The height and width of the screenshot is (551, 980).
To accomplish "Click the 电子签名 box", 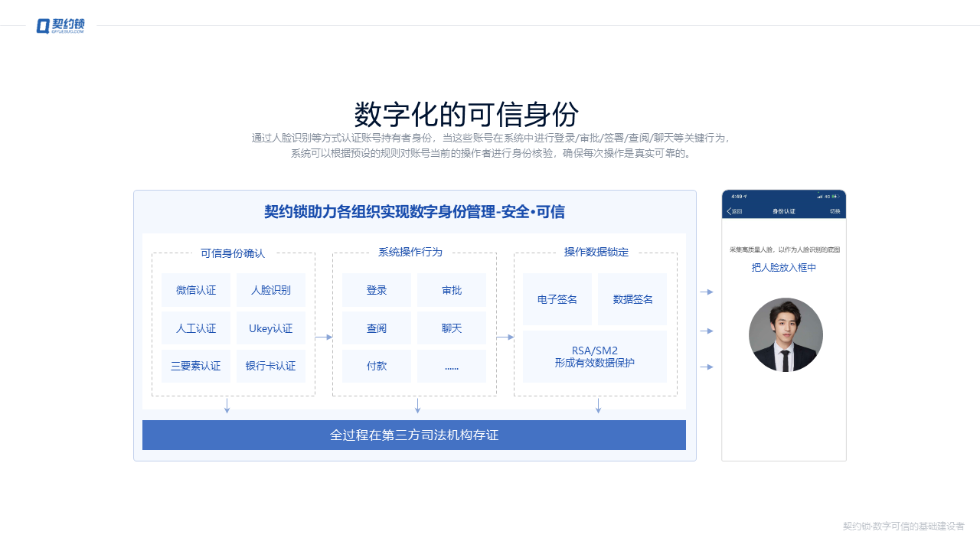I will [557, 299].
